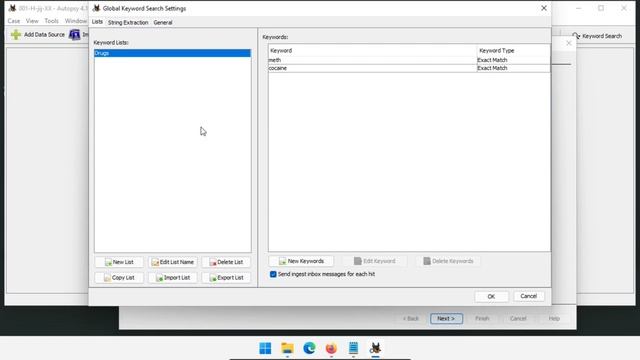Confirm settings with the OK button
Screen dimensions: 640x360
(491, 296)
